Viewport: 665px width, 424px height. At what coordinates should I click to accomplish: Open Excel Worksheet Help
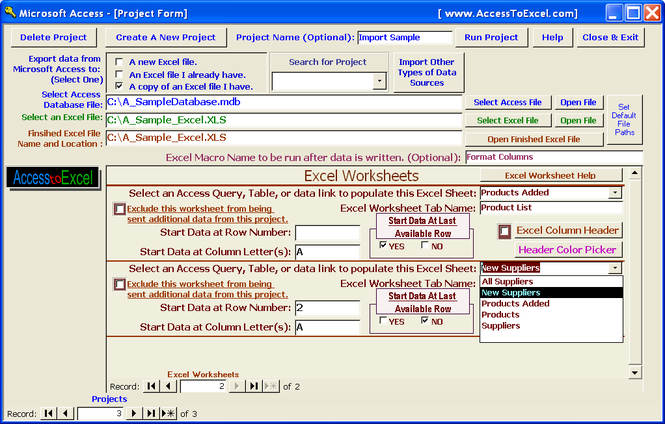550,176
